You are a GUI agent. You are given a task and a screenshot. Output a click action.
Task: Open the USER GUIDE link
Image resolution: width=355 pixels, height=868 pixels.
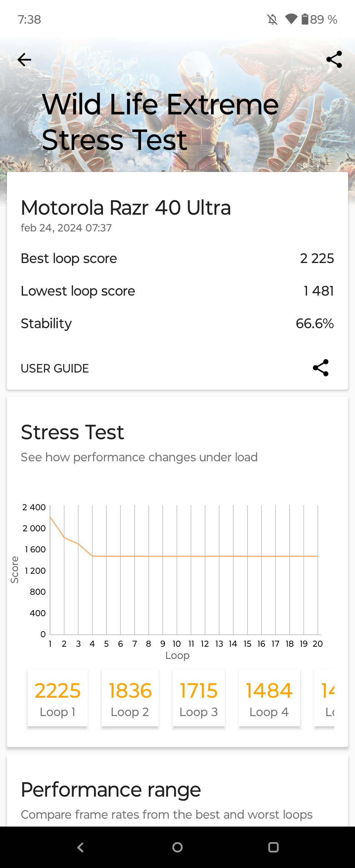55,368
